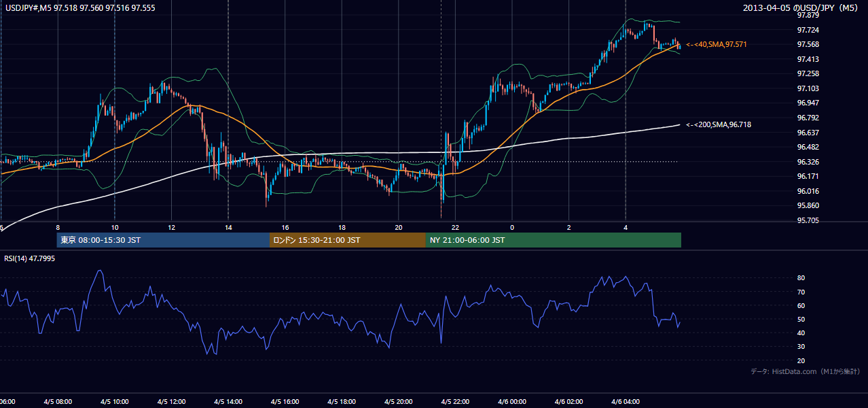Click price axis value 97.724

[x=807, y=30]
